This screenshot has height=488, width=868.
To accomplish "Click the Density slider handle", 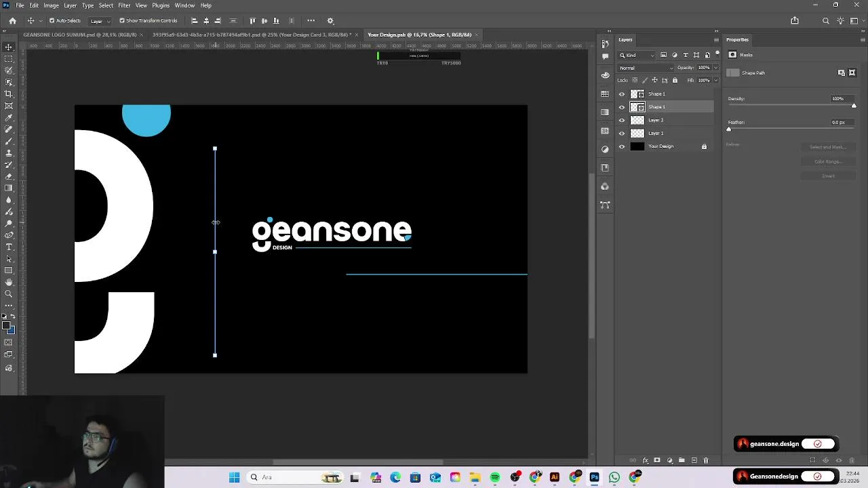I will pos(854,106).
